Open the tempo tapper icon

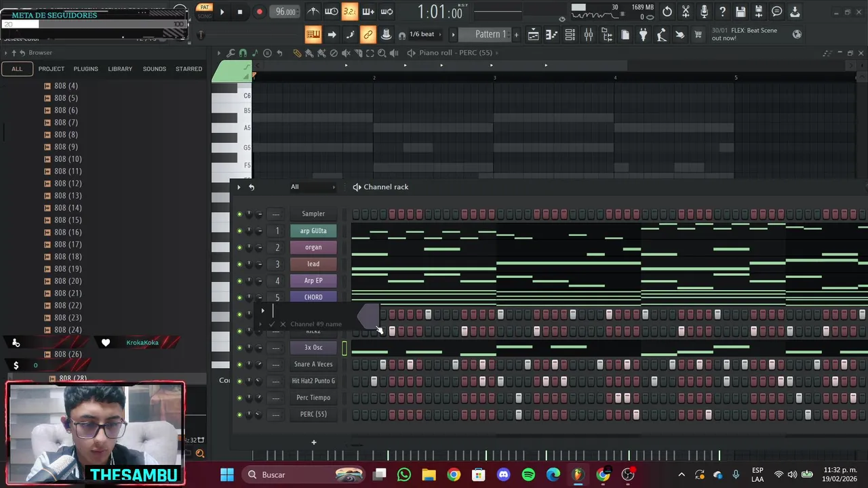pyautogui.click(x=661, y=35)
